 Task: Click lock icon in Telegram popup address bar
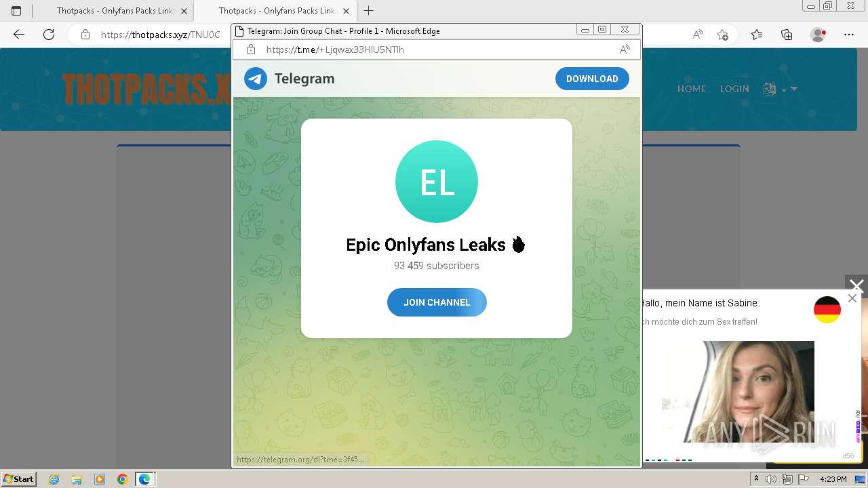coord(251,49)
